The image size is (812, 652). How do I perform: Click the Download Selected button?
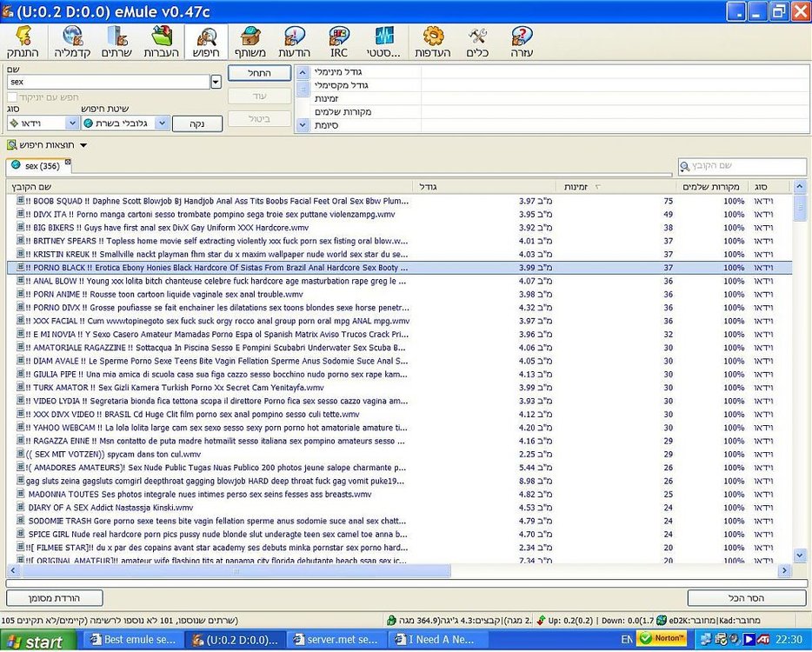click(x=55, y=598)
